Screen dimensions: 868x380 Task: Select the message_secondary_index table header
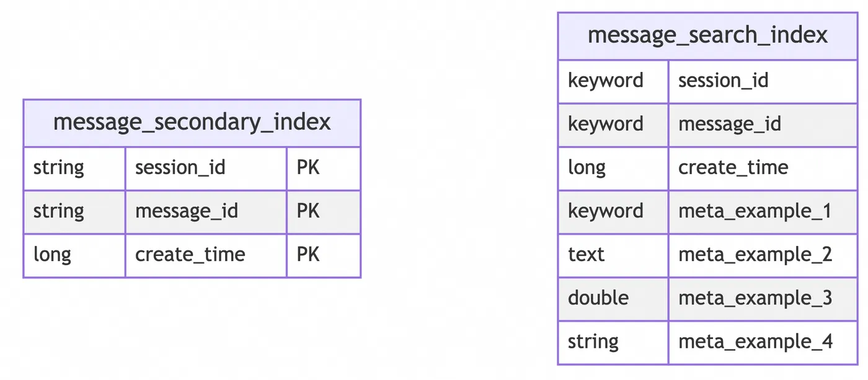click(192, 123)
